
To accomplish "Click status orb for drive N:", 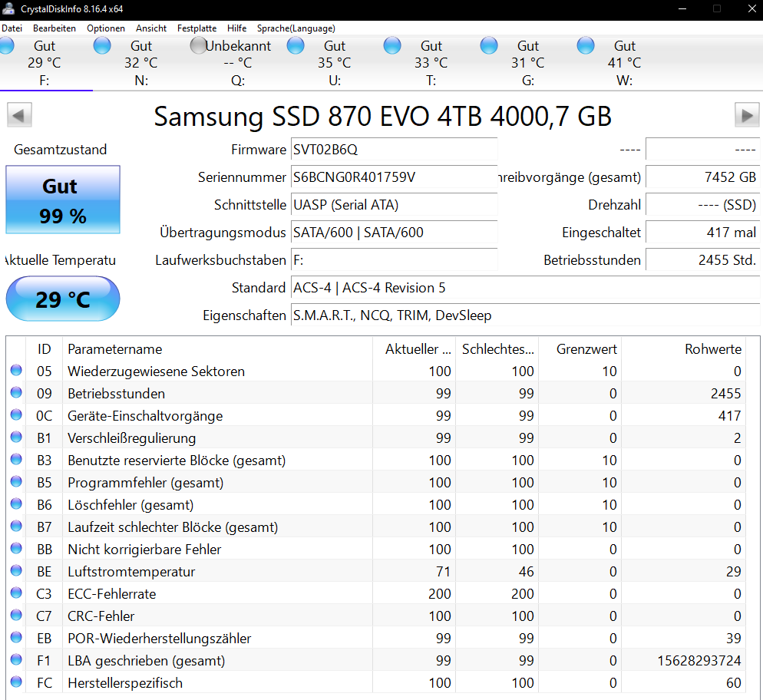I will (102, 46).
